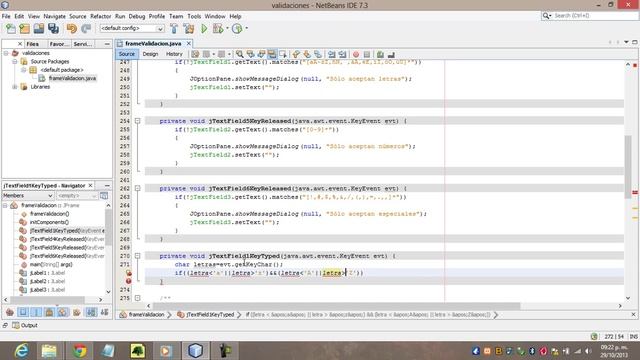Open the default config dropdown
This screenshot has width=640, height=360.
pos(132,29)
